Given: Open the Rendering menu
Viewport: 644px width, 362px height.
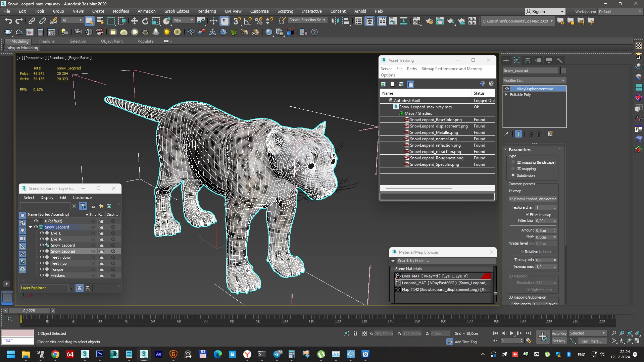Looking at the screenshot, I should [206, 11].
